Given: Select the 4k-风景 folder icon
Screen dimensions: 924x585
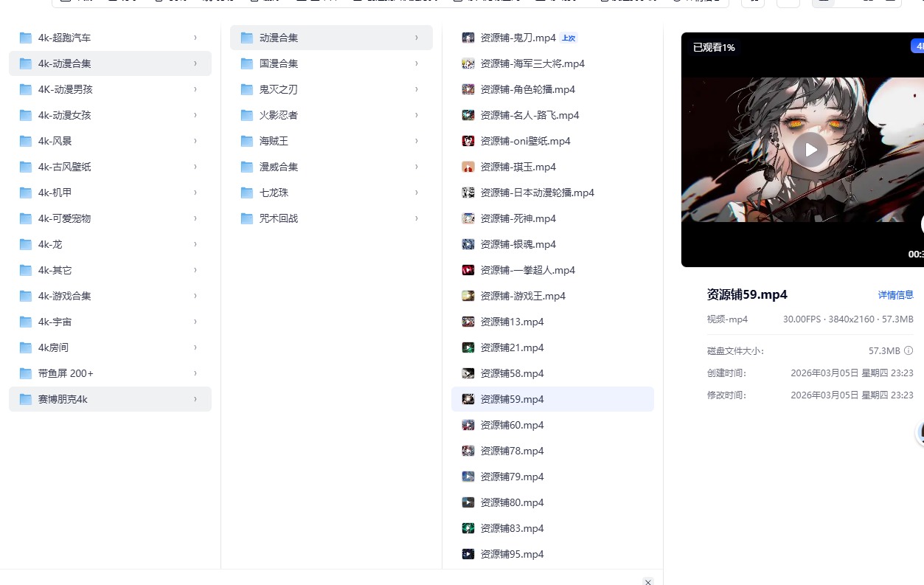Looking at the screenshot, I should [x=26, y=141].
